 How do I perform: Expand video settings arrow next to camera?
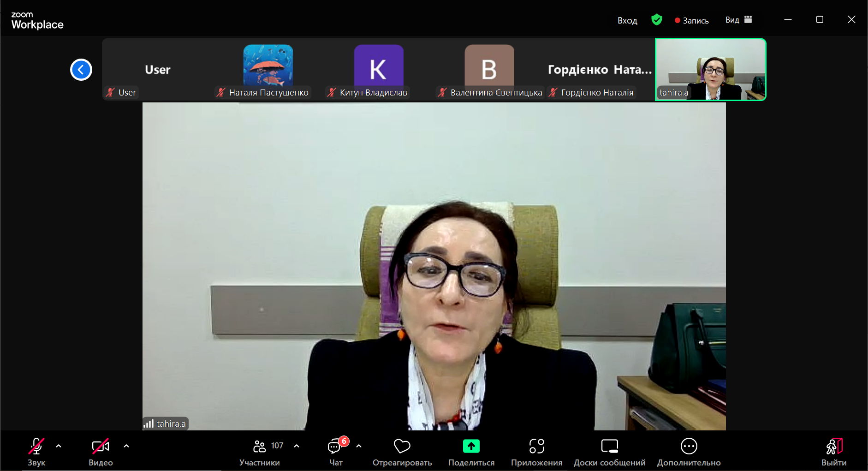tap(126, 446)
